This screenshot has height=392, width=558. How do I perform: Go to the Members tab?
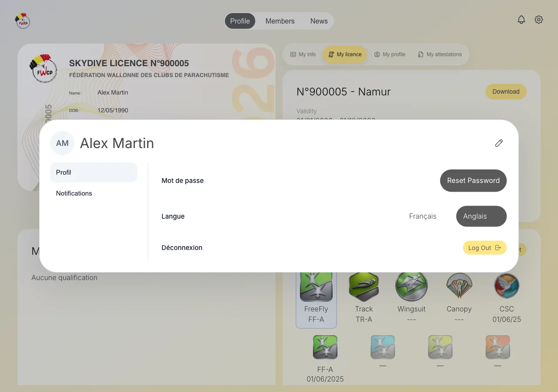280,21
